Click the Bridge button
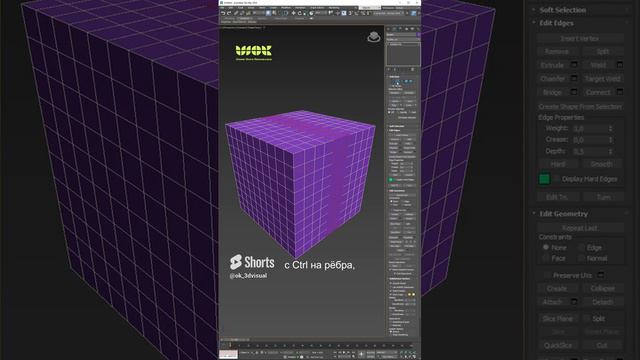The image size is (640, 360). [553, 92]
